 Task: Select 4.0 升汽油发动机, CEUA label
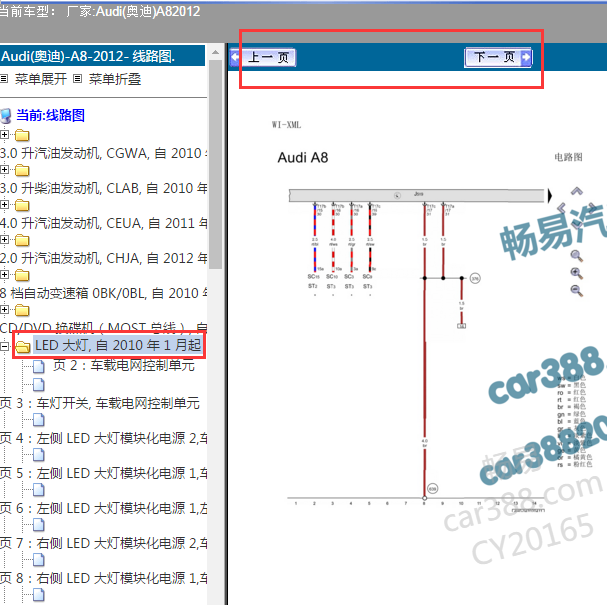(x=103, y=223)
